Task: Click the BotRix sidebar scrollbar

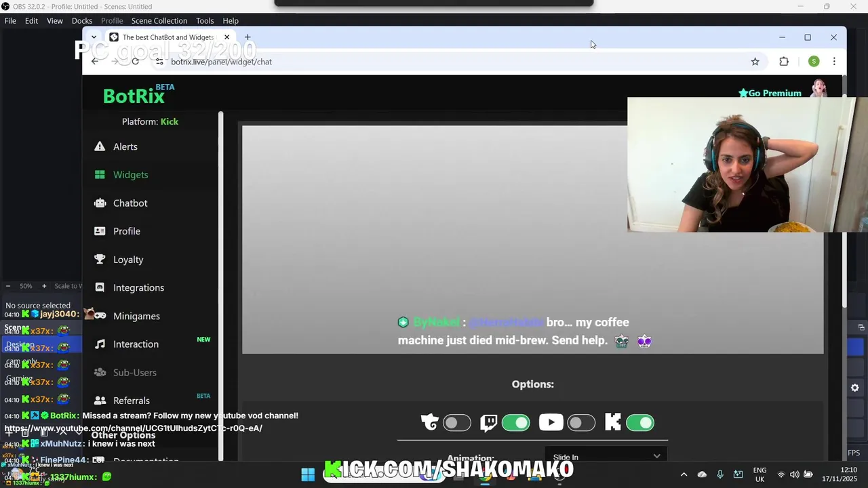Action: click(220, 285)
